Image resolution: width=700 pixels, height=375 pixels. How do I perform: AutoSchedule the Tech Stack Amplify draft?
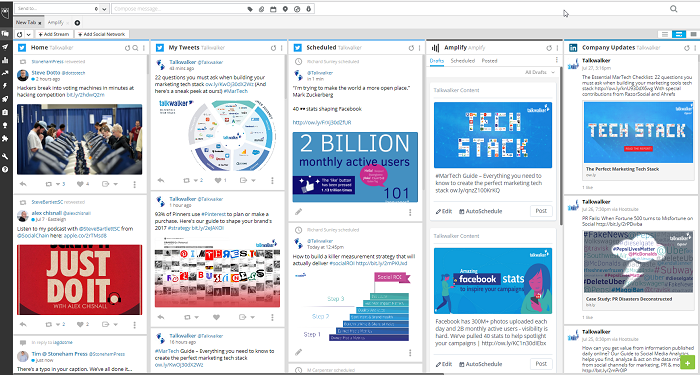pyautogui.click(x=480, y=211)
